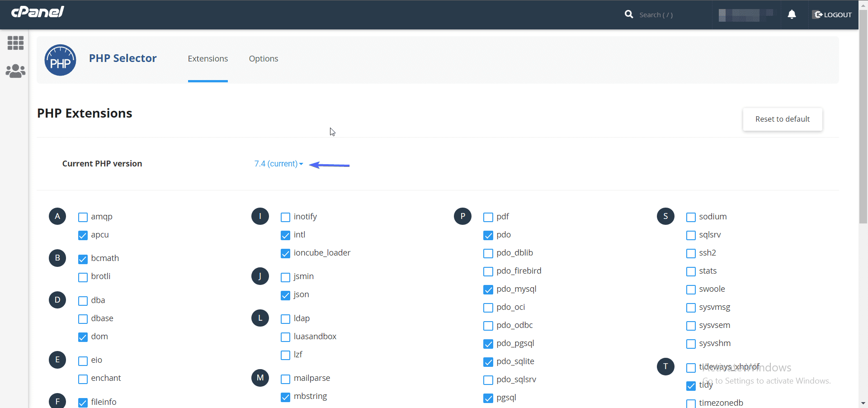Disable the apcu extension checkbox

pyautogui.click(x=83, y=235)
